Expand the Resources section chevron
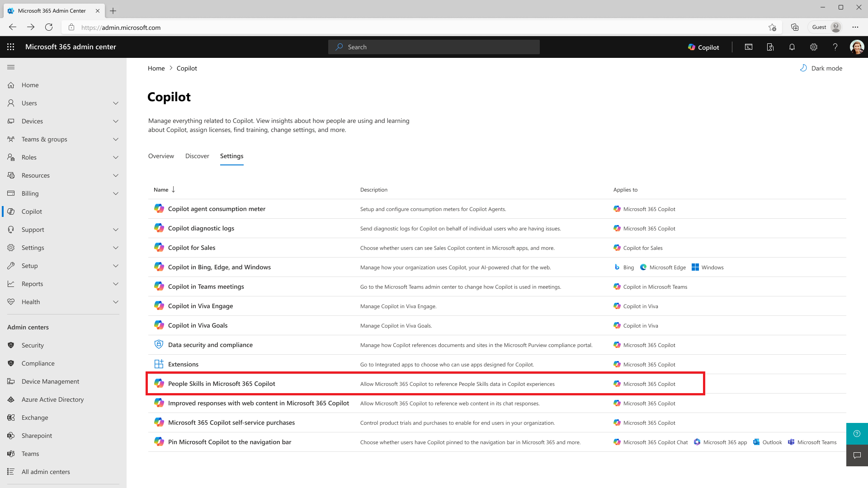Screen dimensions: 868x488 coord(116,175)
